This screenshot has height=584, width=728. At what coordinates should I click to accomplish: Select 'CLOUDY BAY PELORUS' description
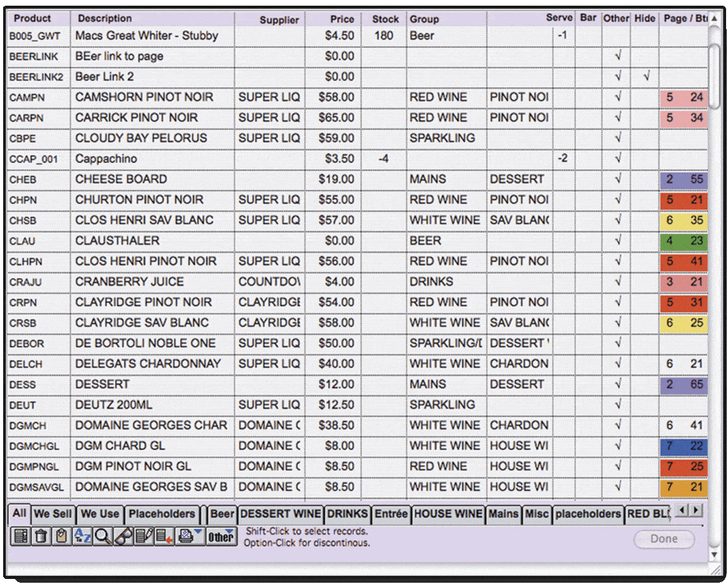pyautogui.click(x=141, y=138)
